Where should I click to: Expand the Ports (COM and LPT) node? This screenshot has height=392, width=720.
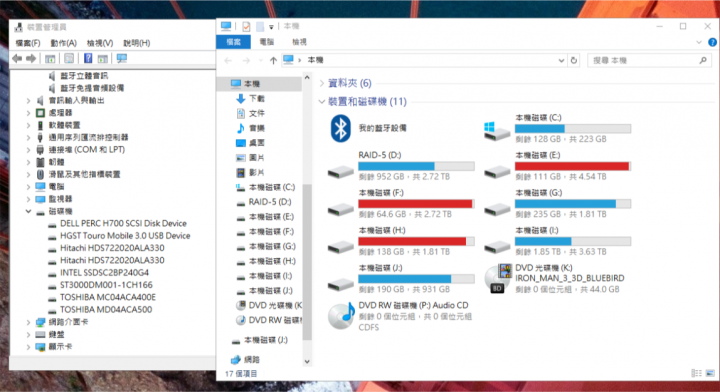[x=28, y=150]
